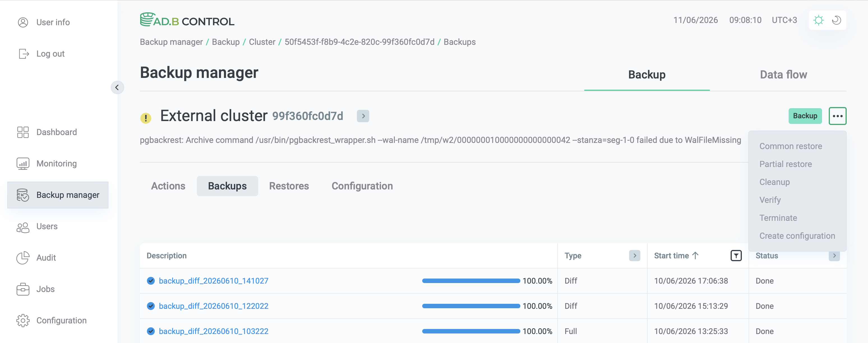Image resolution: width=868 pixels, height=343 pixels.
Task: Click the final Backups breadcrumb
Action: click(x=460, y=42)
